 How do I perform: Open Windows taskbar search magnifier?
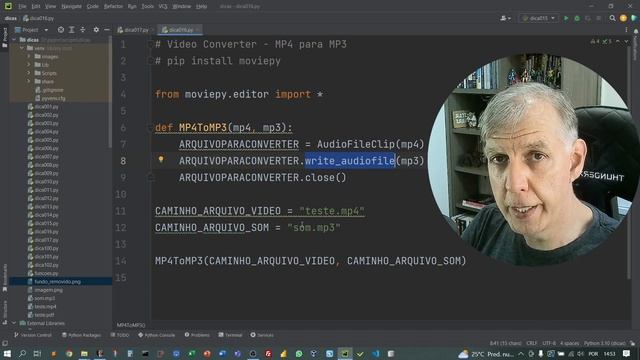coord(22,353)
